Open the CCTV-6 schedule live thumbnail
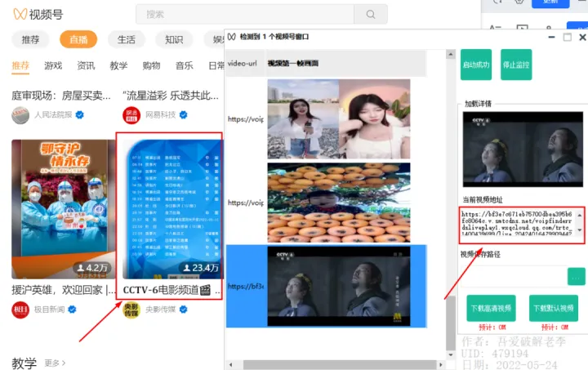The image size is (588, 370). click(x=172, y=209)
